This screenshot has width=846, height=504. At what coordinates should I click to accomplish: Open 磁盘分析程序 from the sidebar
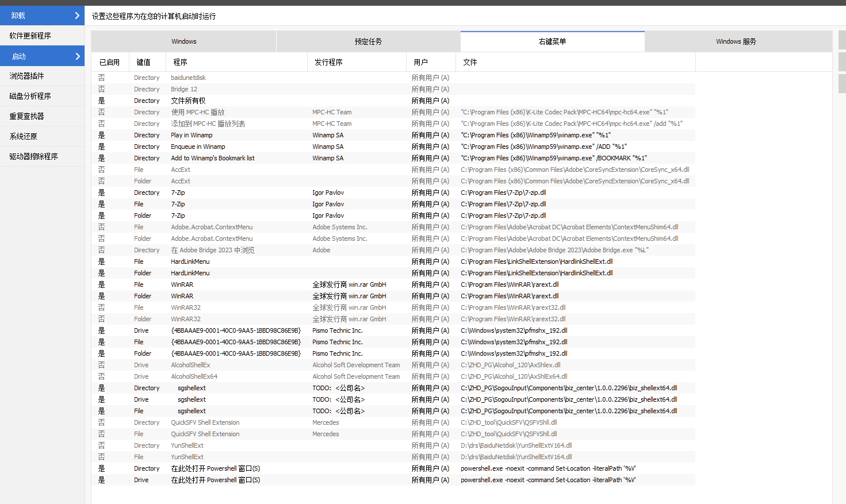[x=30, y=96]
